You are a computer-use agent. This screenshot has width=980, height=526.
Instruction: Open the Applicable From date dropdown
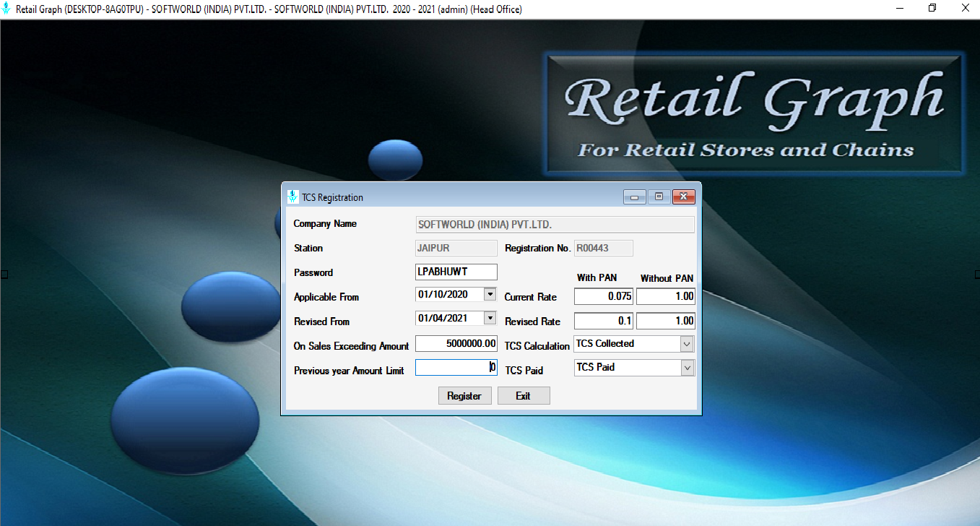[490, 294]
